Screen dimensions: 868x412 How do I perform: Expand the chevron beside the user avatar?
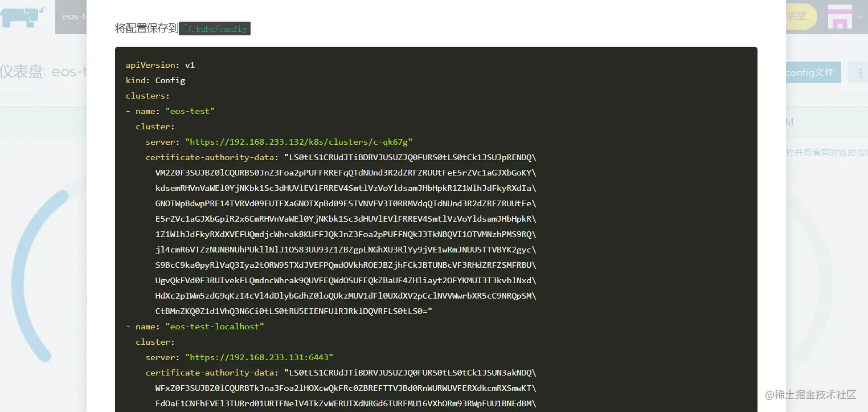pyautogui.click(x=859, y=17)
